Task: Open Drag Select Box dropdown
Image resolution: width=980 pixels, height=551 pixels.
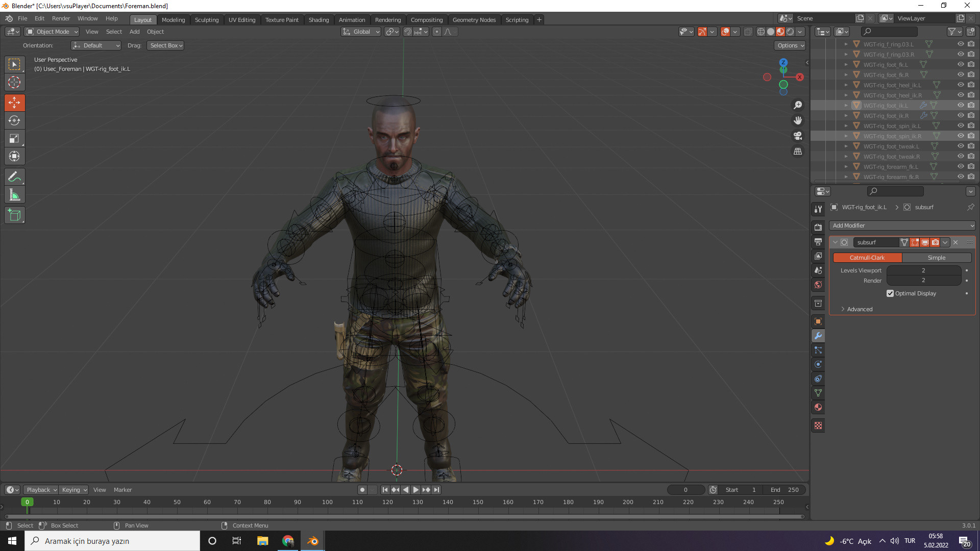Action: (166, 45)
